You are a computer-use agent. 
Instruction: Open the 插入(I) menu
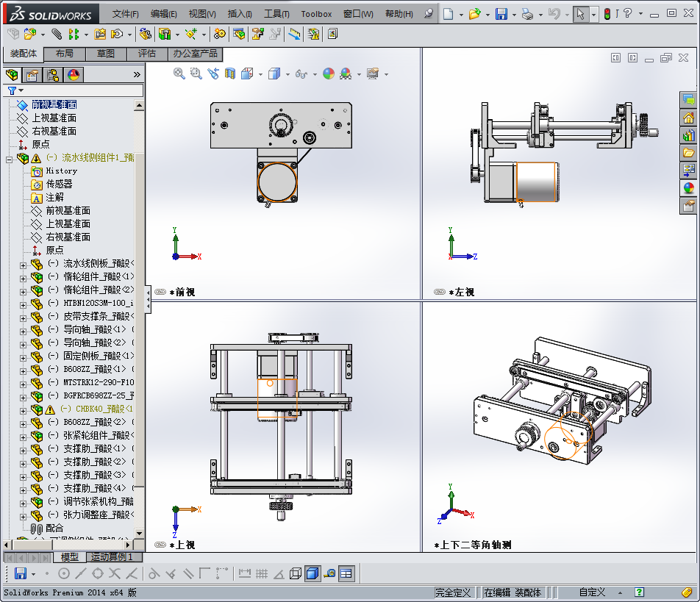240,14
